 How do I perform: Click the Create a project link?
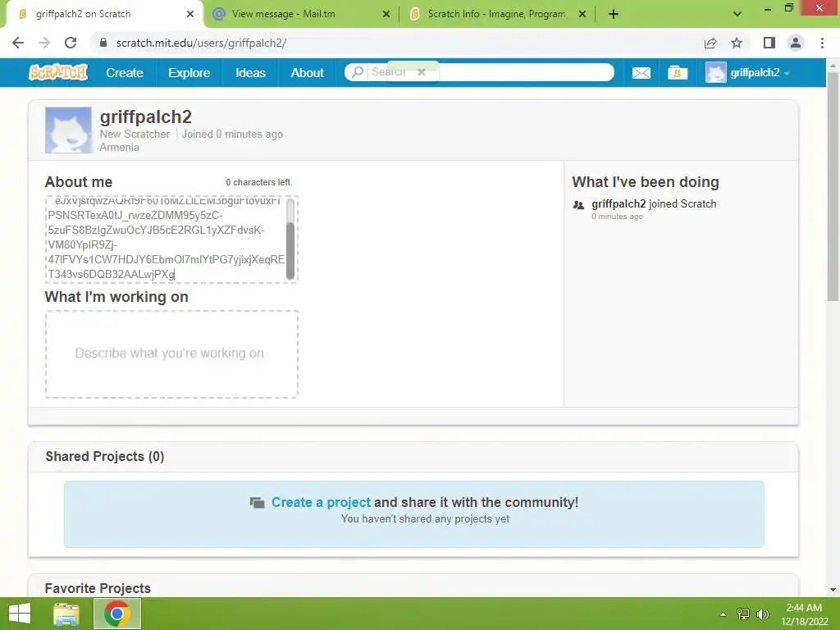(321, 503)
